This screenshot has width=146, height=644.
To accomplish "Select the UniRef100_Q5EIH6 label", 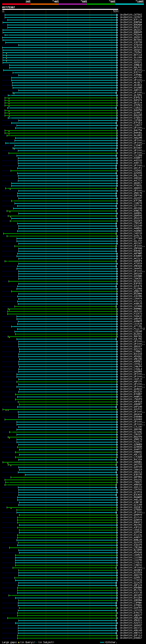I will click(131, 359).
